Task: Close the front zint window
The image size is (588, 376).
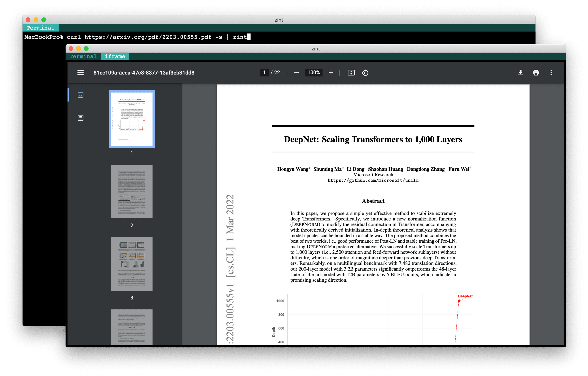Action: click(71, 48)
